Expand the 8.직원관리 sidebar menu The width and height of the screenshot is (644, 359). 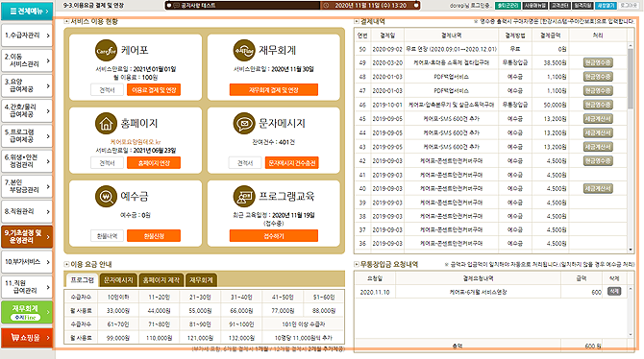coord(27,212)
